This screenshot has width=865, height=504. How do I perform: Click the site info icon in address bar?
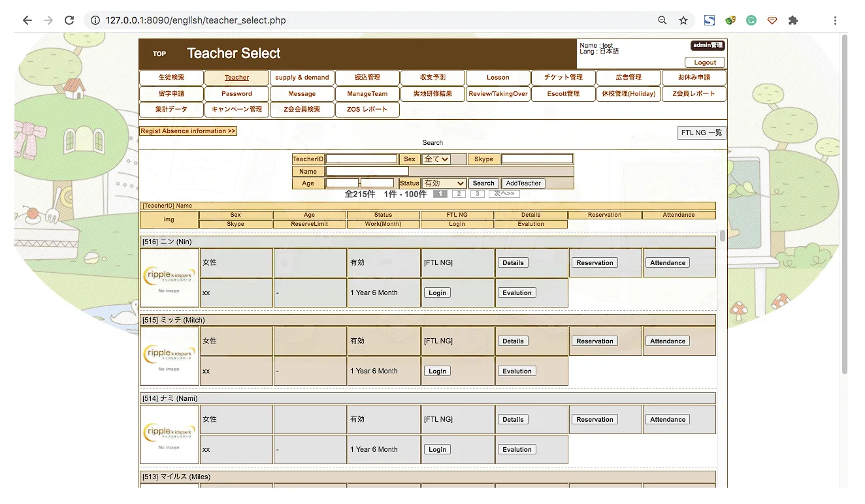pyautogui.click(x=95, y=20)
